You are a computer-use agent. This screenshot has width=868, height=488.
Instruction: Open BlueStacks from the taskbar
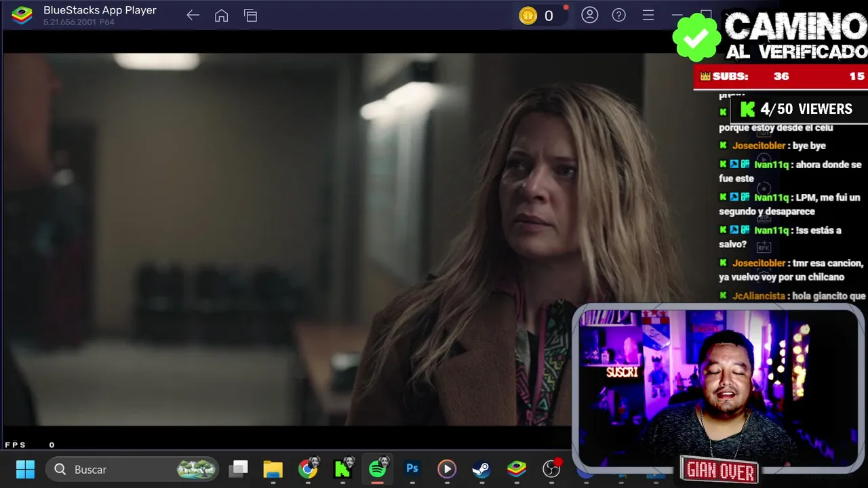tap(517, 469)
